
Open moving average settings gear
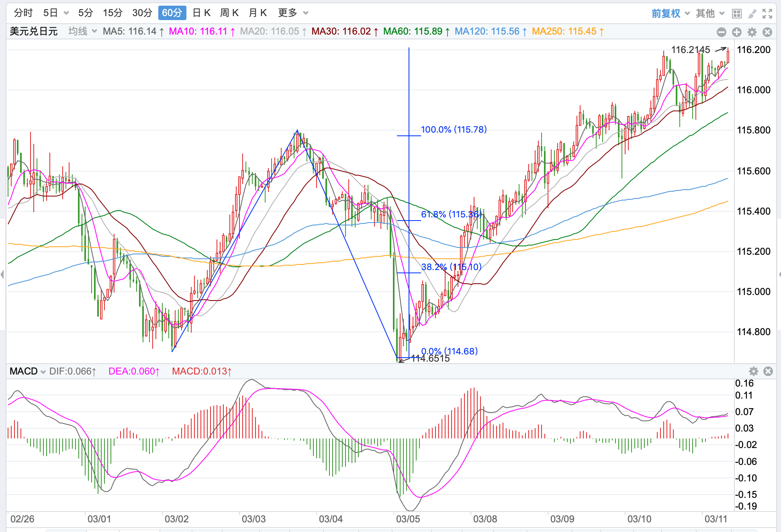(752, 32)
